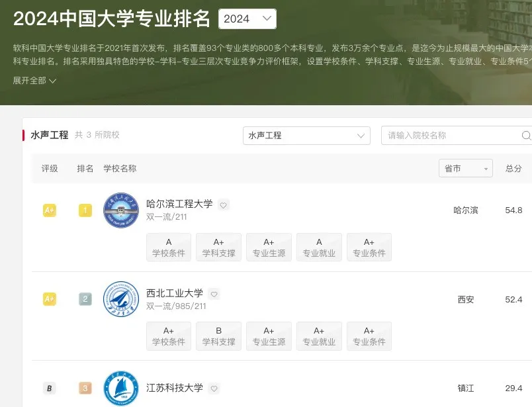Click 西北工业大学 专业生源 A+ tag
The width and height of the screenshot is (532, 407).
coord(269,336)
